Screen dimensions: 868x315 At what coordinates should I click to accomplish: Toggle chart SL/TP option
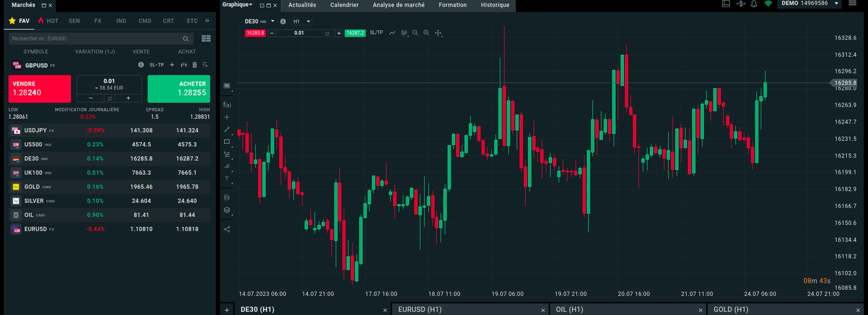(376, 33)
